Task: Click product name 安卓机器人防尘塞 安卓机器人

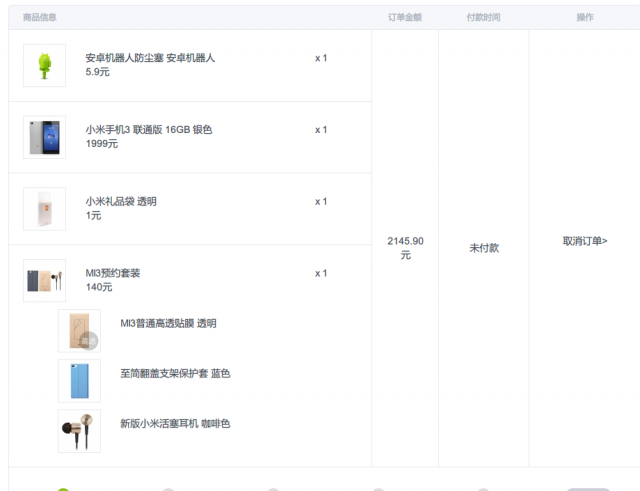Action: point(150,58)
